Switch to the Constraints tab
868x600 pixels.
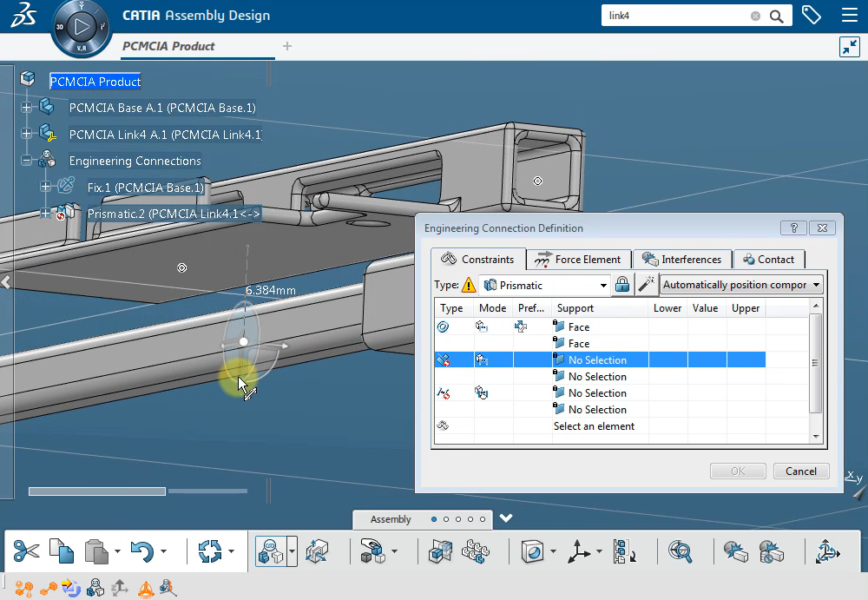(x=477, y=260)
